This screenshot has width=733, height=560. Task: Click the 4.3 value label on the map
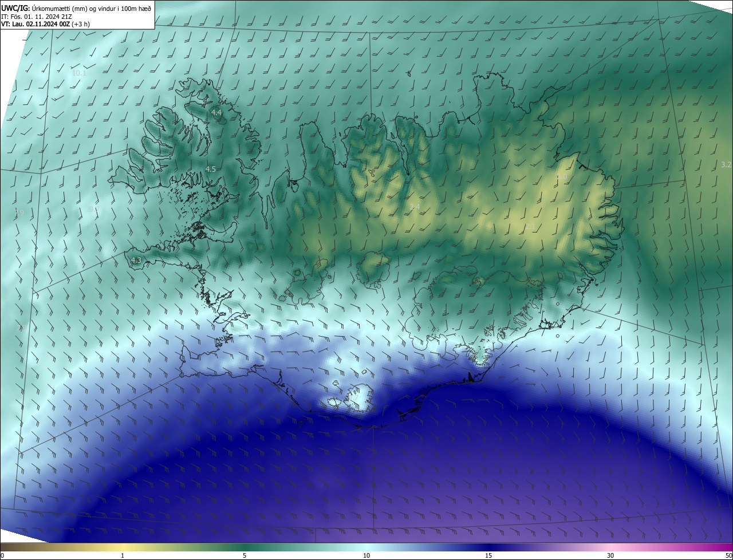[136, 261]
